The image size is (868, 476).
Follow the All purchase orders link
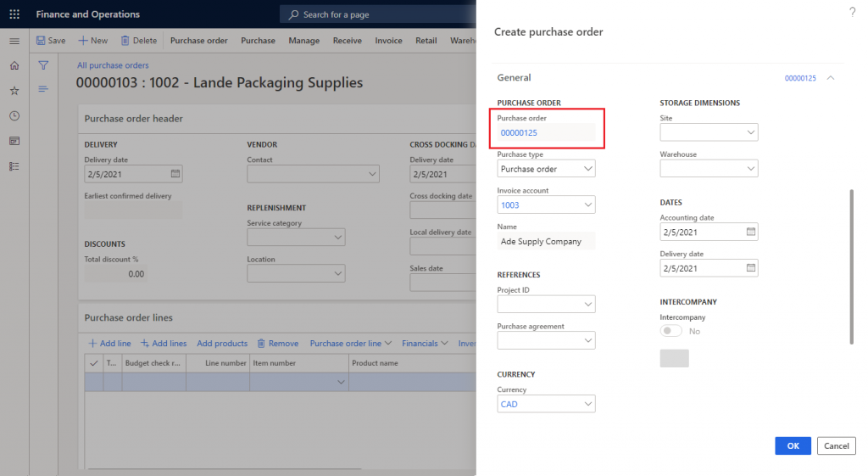tap(113, 65)
